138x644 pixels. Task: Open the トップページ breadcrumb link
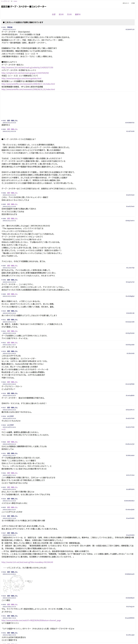5,1
